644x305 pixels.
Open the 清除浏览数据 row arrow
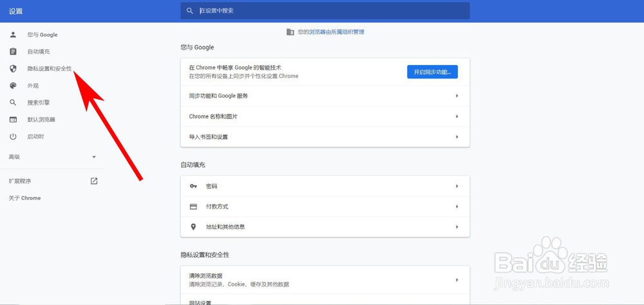457,280
